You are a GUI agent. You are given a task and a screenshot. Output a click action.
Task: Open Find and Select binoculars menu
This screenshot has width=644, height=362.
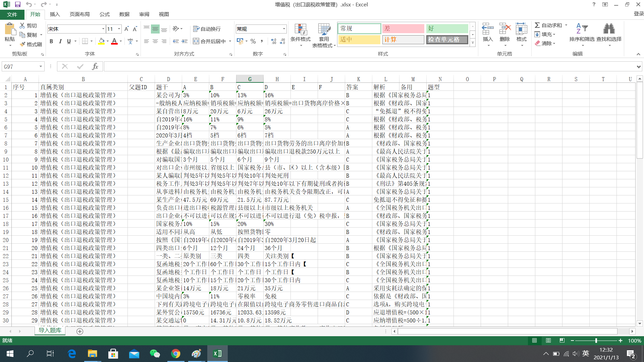click(609, 35)
